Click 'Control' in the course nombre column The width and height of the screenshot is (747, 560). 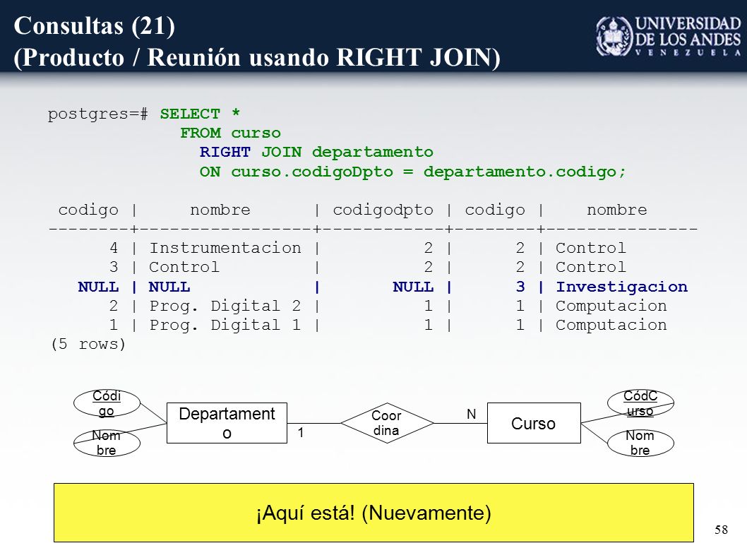tap(184, 267)
